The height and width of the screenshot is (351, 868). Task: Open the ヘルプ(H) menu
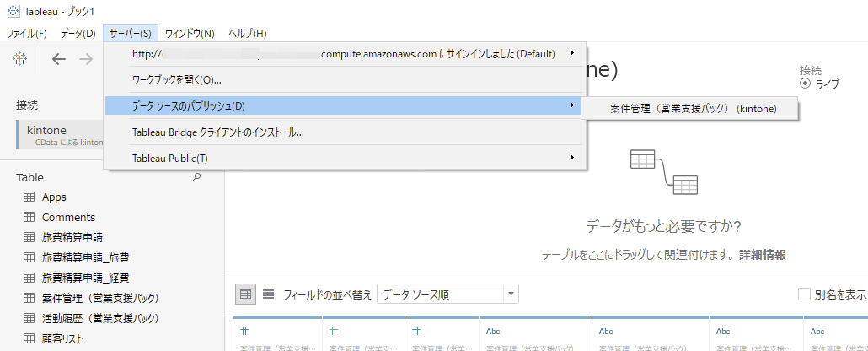[248, 33]
